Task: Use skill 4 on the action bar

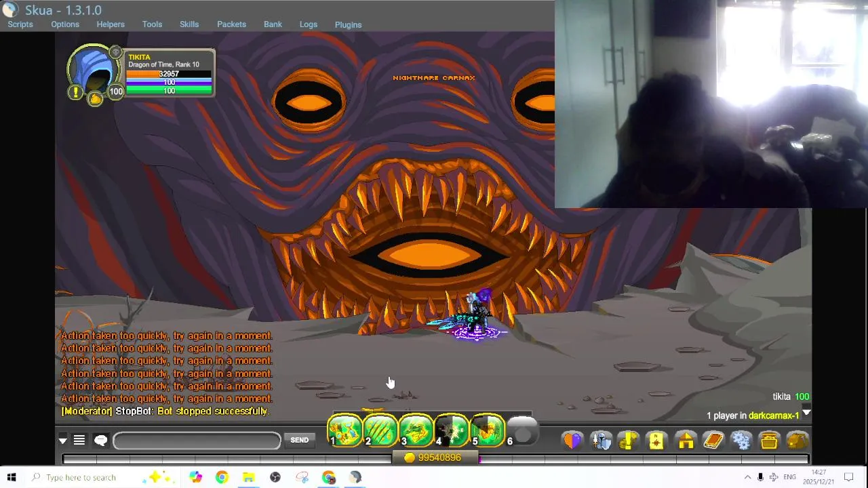Action: click(452, 430)
